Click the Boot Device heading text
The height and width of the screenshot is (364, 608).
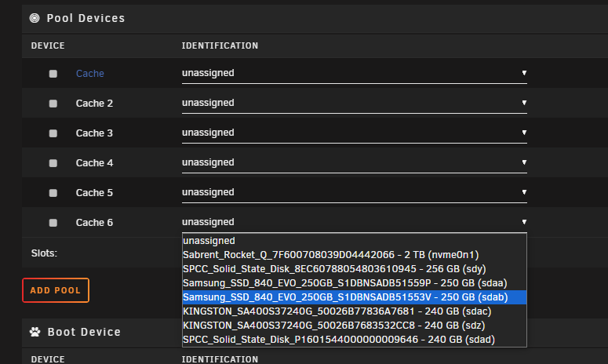[x=84, y=332]
